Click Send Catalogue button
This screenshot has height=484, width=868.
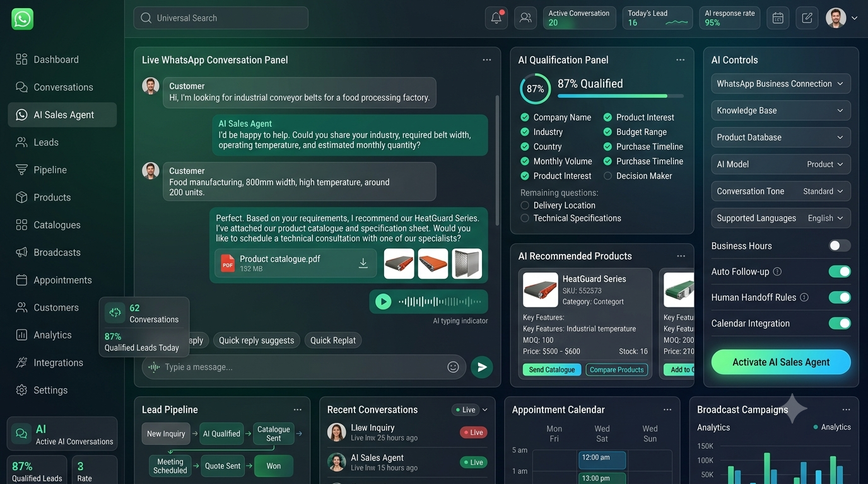552,370
